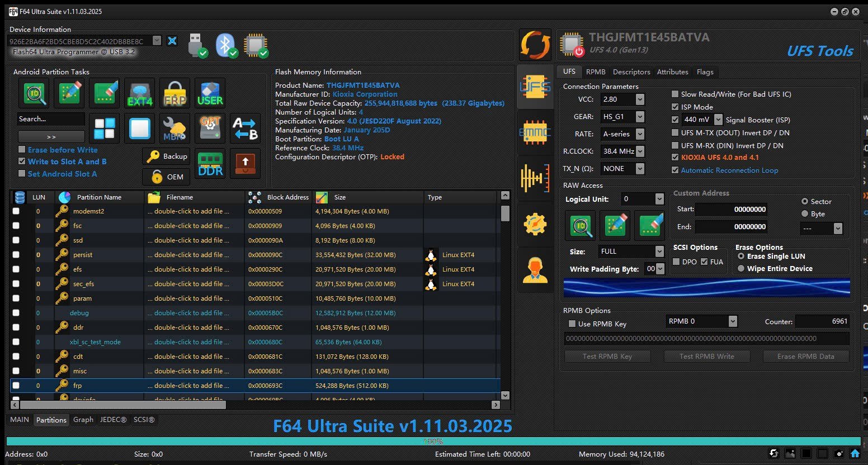The height and width of the screenshot is (465, 868).
Task: Toggle the Write to Slot A and B checkbox
Action: [x=22, y=161]
